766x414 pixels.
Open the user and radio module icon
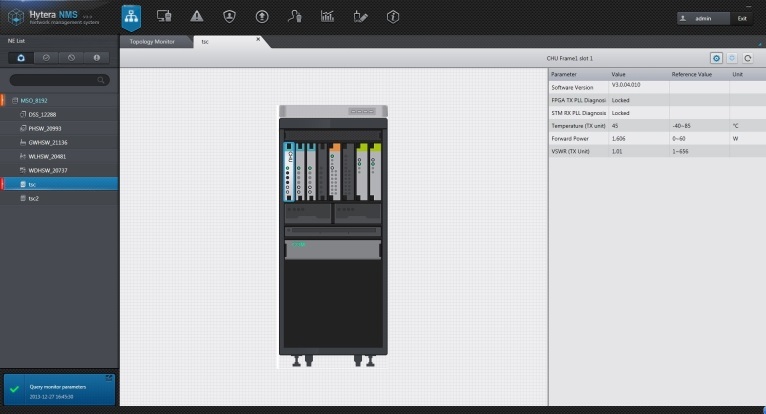pyautogui.click(x=295, y=17)
